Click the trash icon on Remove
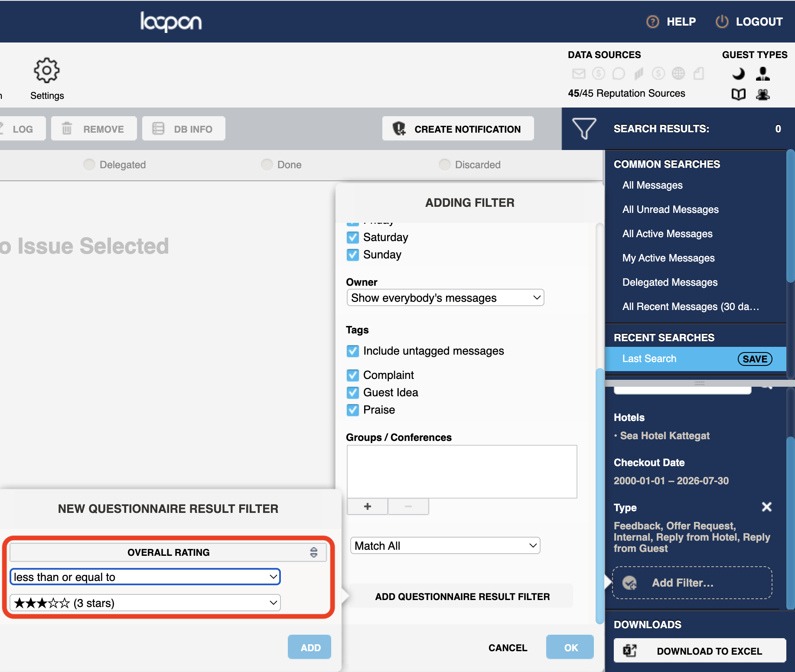 coord(67,128)
